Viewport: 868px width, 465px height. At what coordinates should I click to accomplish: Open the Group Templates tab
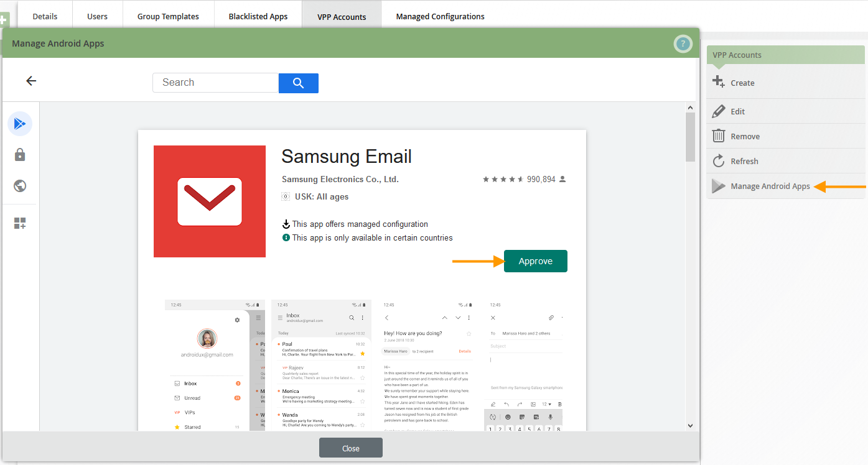tap(168, 16)
